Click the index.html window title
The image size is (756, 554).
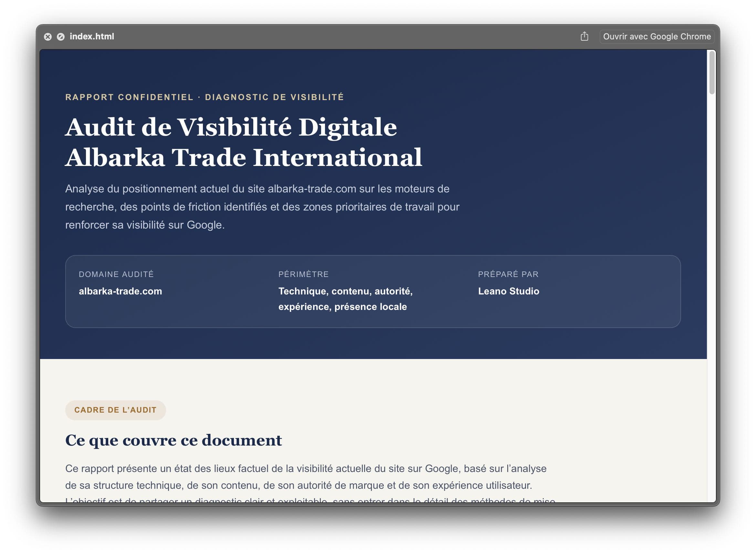coord(92,36)
